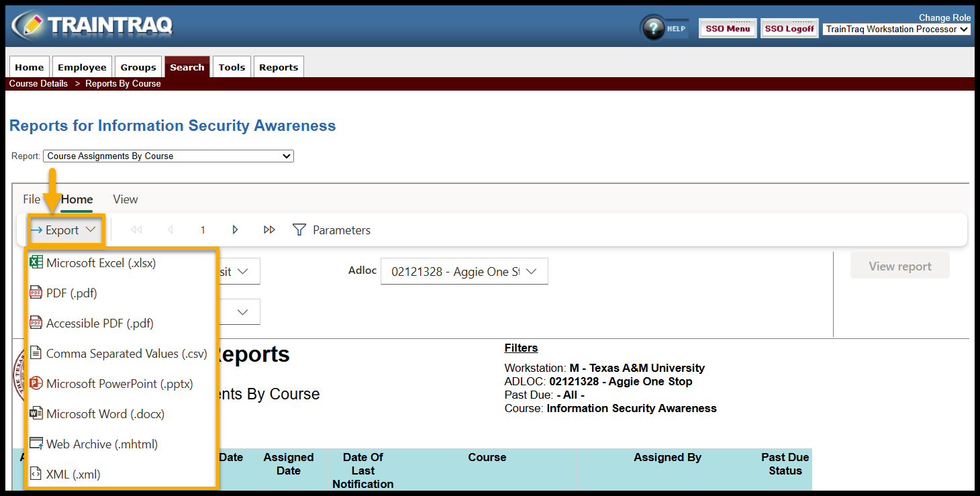Click Course Details breadcrumb link

coord(38,84)
